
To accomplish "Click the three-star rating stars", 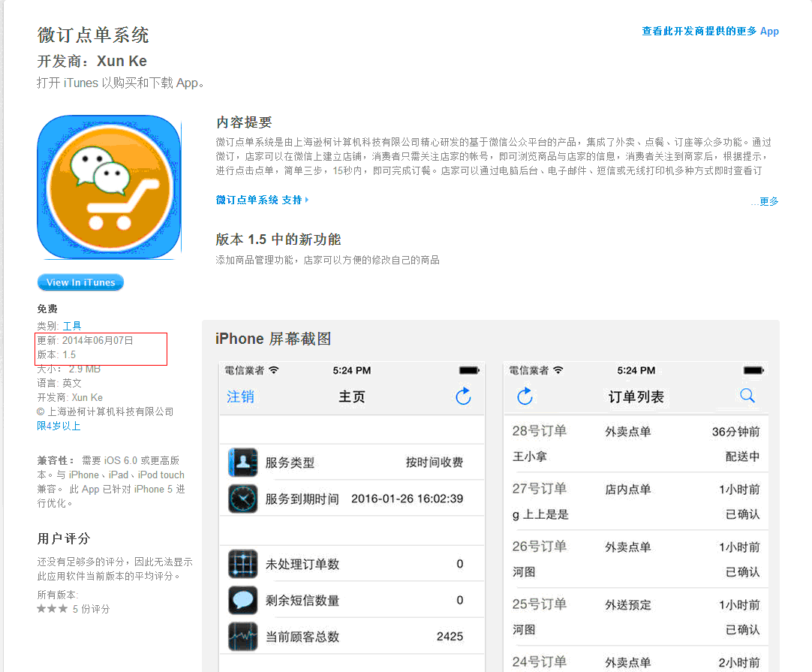I will coord(53,608).
